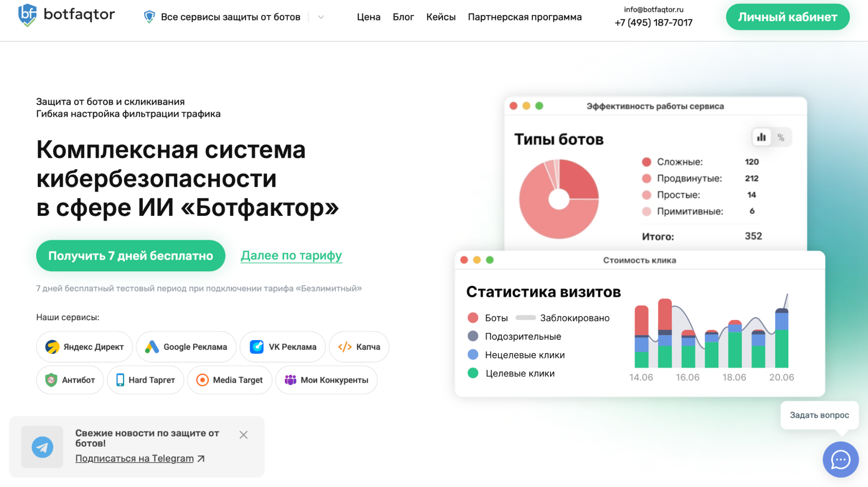Go to the Кейсы nav item
The width and height of the screenshot is (868, 487).
[x=441, y=17]
